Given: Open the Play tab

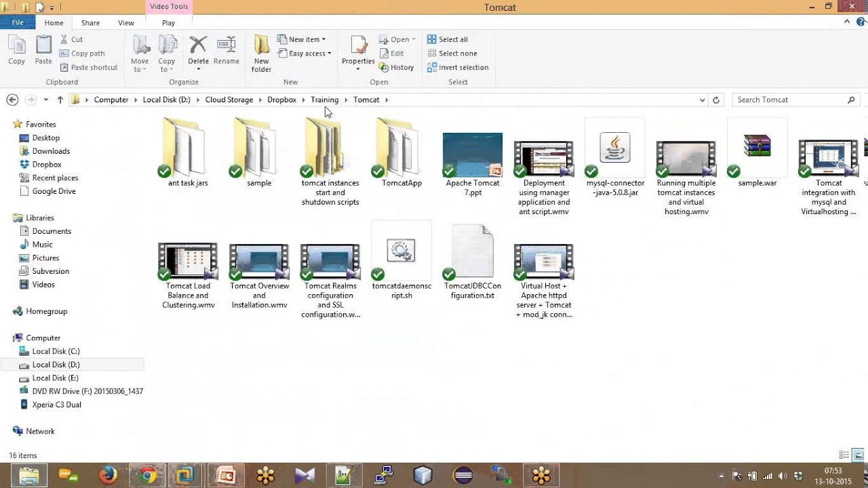Looking at the screenshot, I should pyautogui.click(x=168, y=23).
